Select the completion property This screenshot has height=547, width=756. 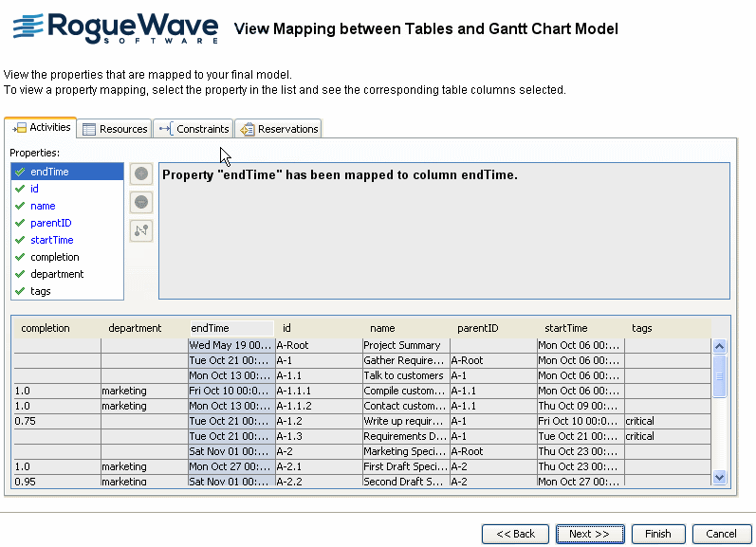pos(54,257)
